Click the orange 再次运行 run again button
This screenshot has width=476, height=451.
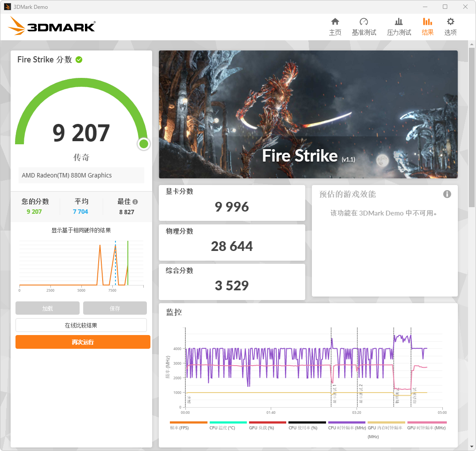[83, 342]
